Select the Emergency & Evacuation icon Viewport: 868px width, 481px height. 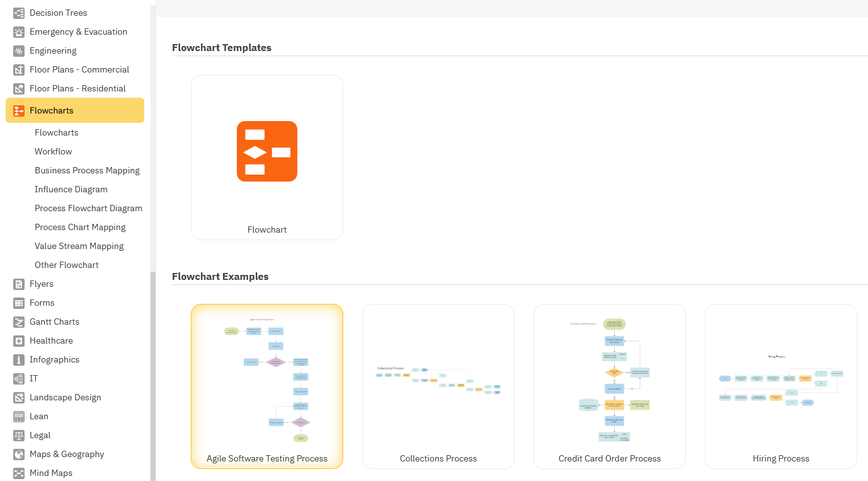[x=18, y=32]
